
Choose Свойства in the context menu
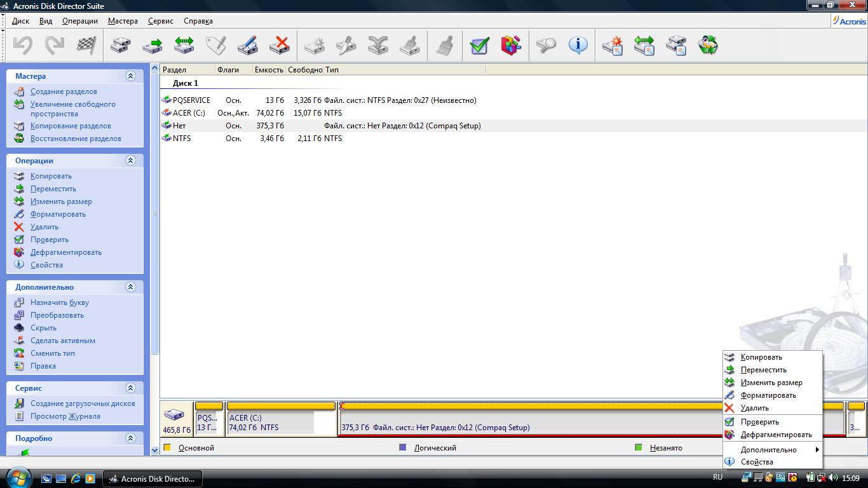pyautogui.click(x=773, y=462)
